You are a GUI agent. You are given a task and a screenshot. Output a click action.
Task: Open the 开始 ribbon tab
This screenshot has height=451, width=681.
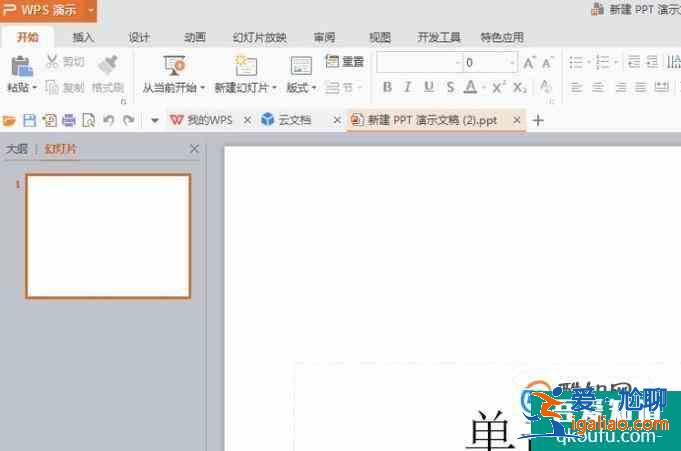click(x=27, y=37)
